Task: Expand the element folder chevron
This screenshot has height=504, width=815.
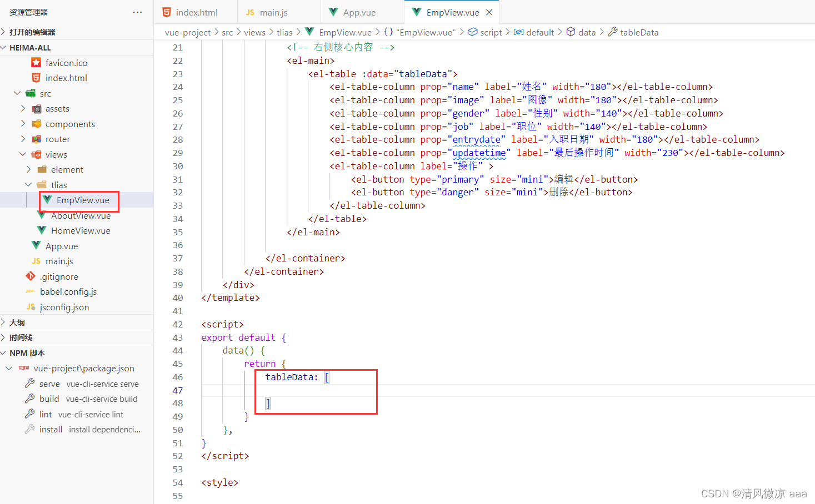Action: coord(28,169)
